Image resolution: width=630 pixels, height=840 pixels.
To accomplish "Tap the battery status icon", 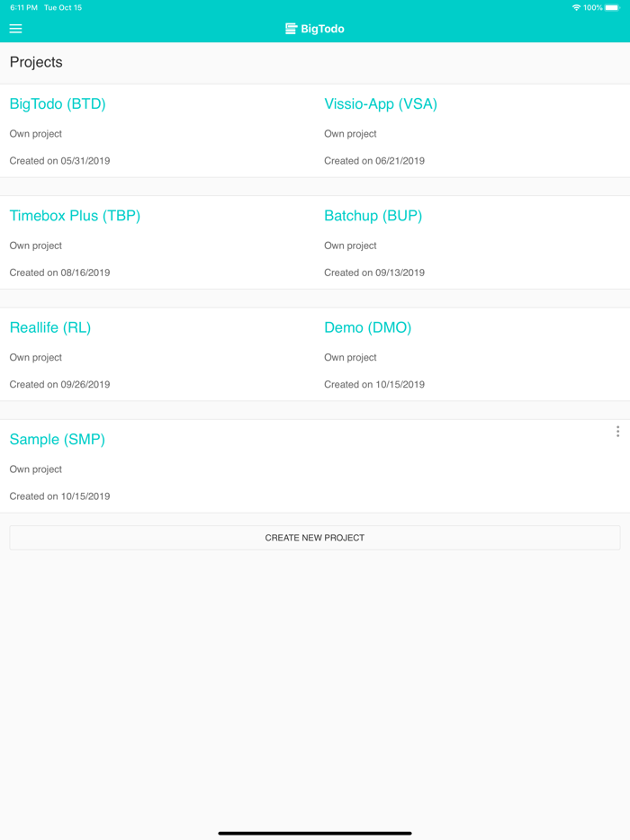I will [x=612, y=8].
